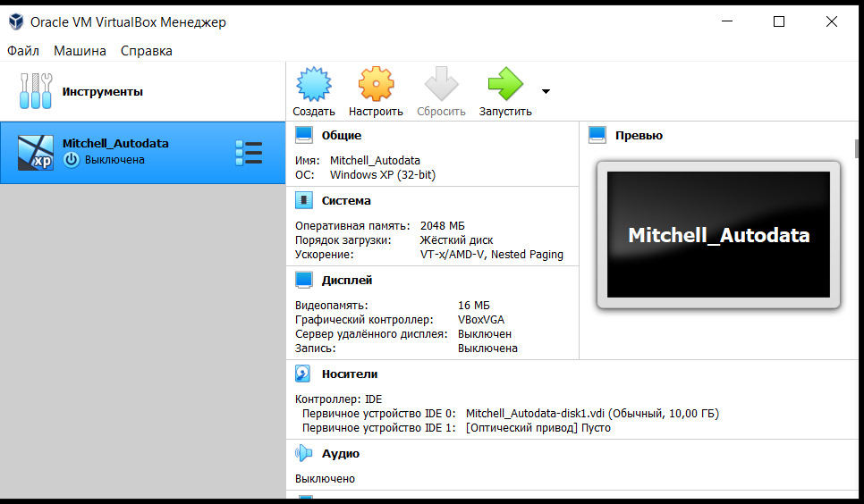The width and height of the screenshot is (864, 504).
Task: Start the VM with the Запустить green arrow
Action: click(505, 84)
